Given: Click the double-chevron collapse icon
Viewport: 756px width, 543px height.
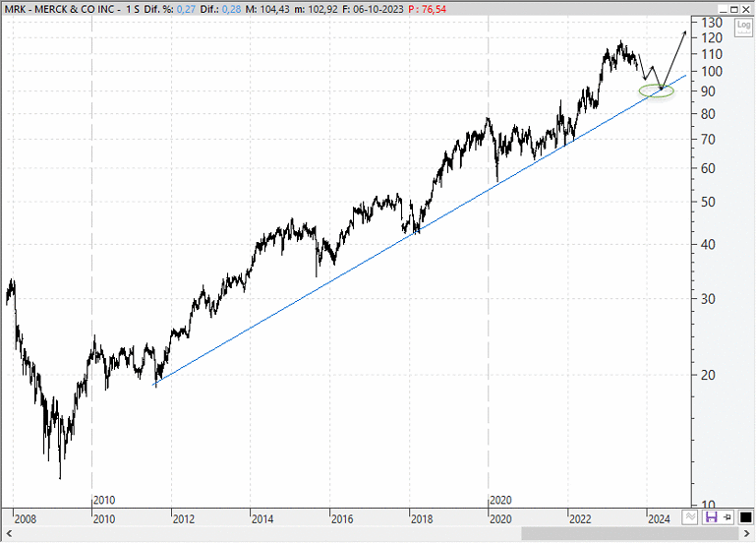Looking at the screenshot, I should pos(690,517).
